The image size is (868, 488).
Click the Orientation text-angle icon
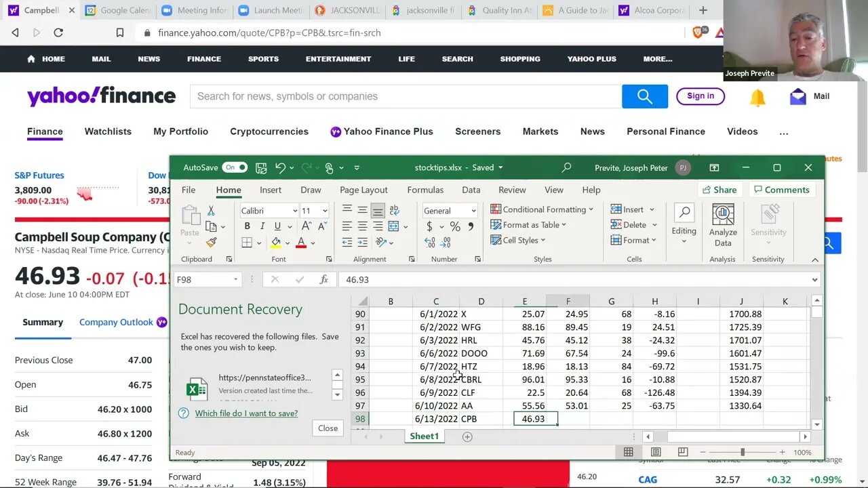(382, 242)
